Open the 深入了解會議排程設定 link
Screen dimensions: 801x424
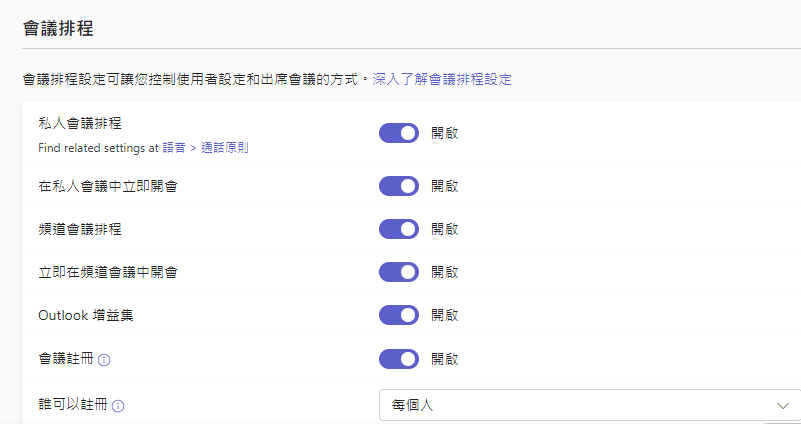(442, 79)
